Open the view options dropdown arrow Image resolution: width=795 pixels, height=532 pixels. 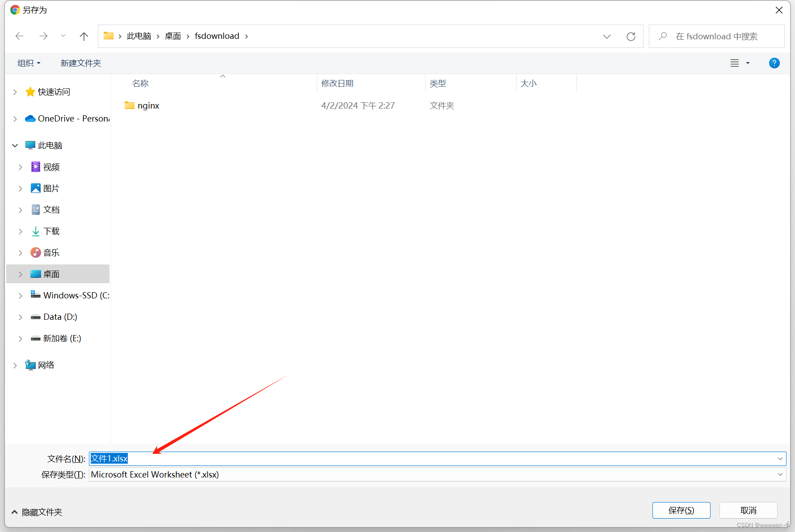748,63
